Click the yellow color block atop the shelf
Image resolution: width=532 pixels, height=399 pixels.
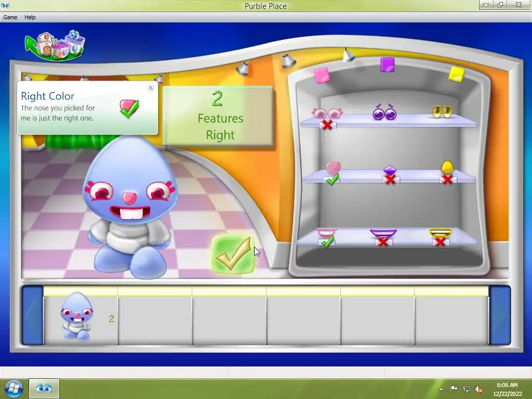click(x=456, y=74)
